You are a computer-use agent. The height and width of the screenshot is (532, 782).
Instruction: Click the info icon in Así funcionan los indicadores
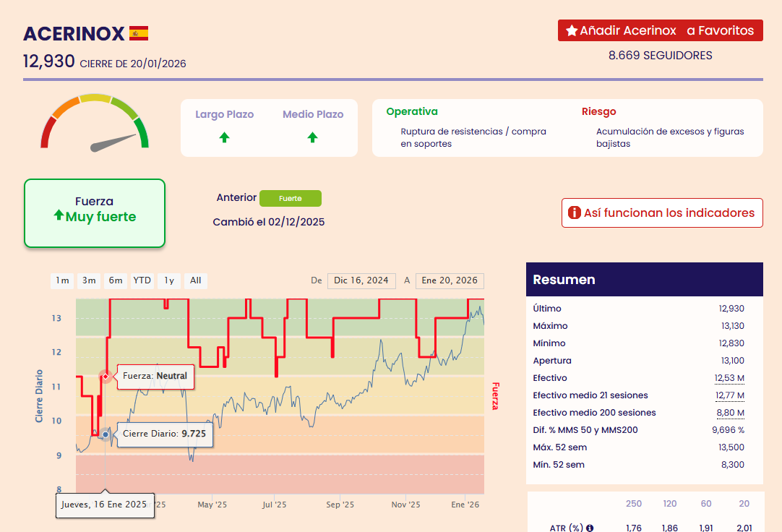click(575, 213)
